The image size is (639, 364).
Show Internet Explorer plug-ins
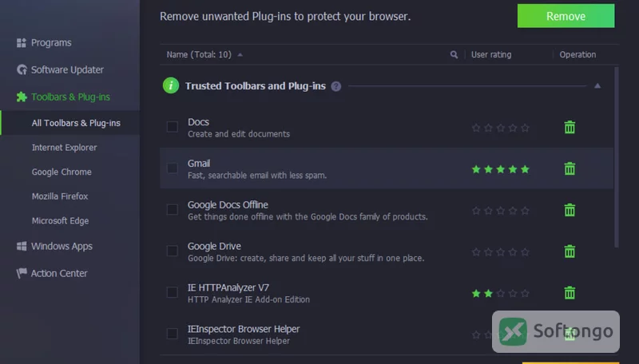65,148
